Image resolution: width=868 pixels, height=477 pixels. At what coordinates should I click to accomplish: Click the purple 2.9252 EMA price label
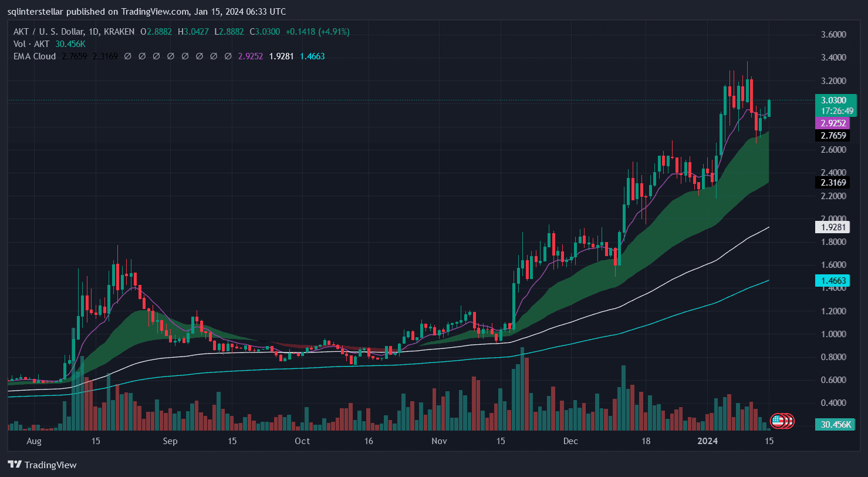click(832, 123)
